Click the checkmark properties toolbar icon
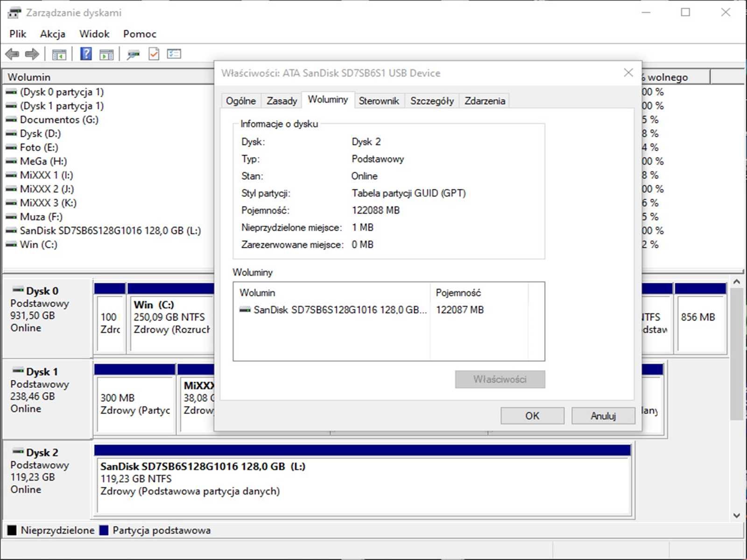This screenshot has width=747, height=560. [154, 54]
